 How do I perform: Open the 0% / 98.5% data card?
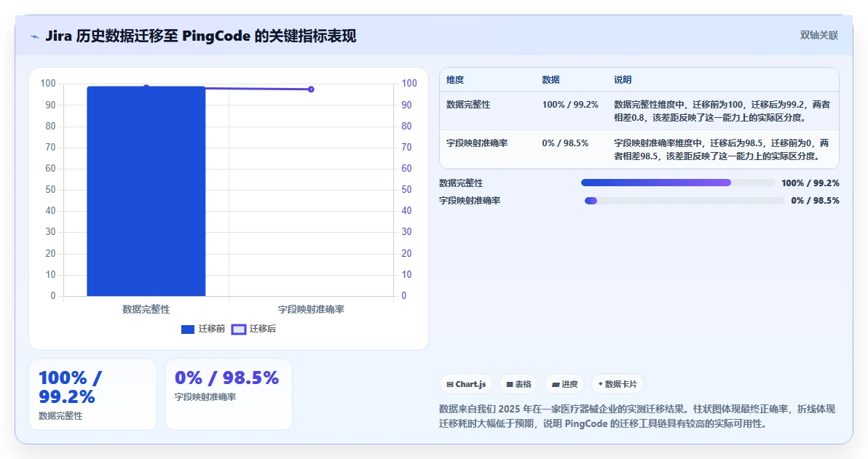click(229, 394)
